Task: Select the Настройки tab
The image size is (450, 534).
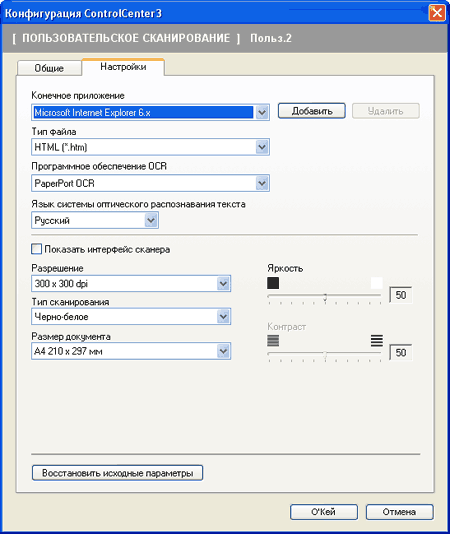Action: (x=123, y=67)
